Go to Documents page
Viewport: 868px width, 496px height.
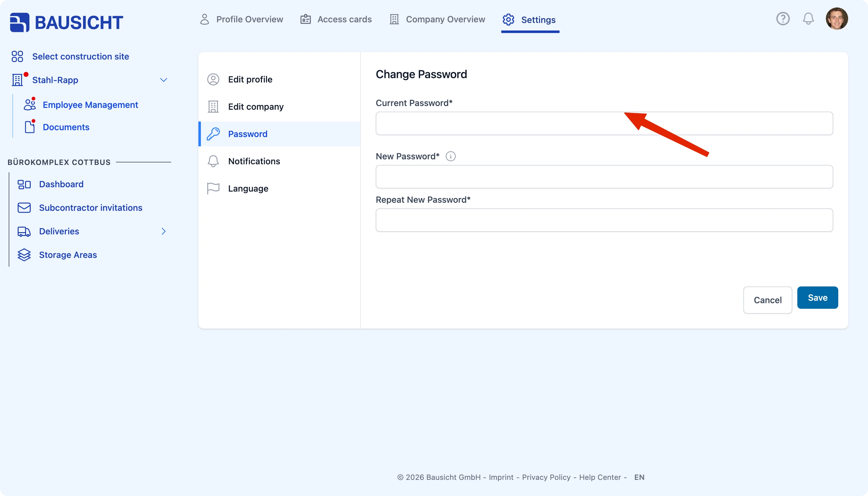(66, 127)
